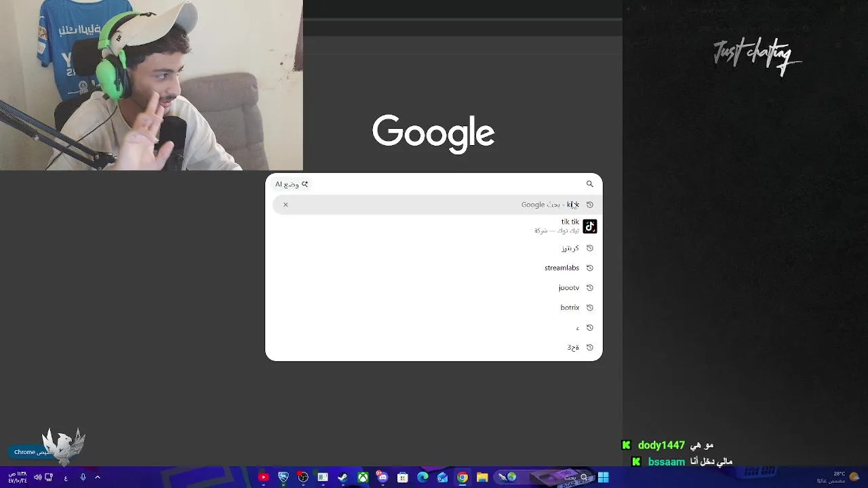Click history clock icon beside كريترز
The height and width of the screenshot is (488, 868).
click(x=589, y=248)
